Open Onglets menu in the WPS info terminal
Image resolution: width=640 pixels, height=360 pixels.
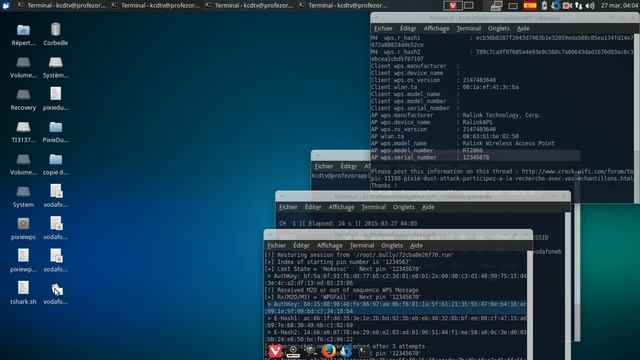499,29
